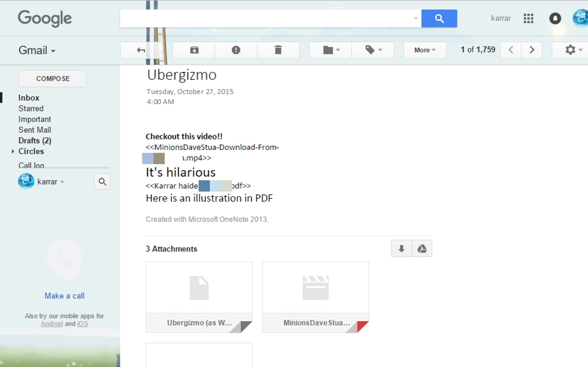The image size is (588, 367).
Task: Click the 1 of 1,759 counter
Action: [x=478, y=50]
